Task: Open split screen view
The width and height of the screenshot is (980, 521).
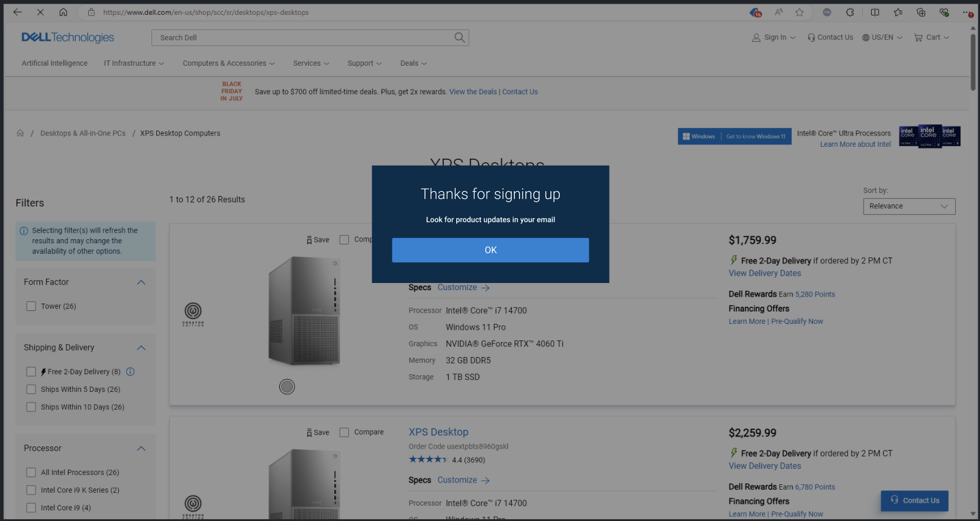Action: click(875, 12)
